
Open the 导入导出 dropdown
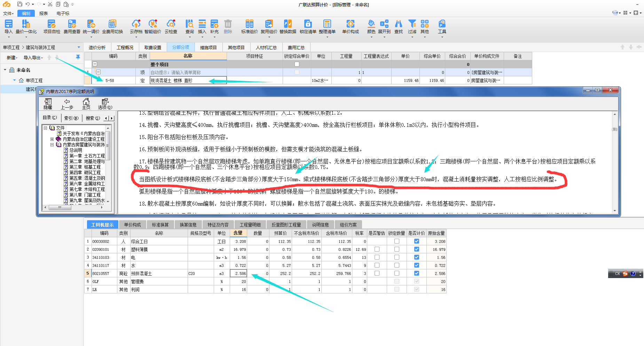(33, 57)
